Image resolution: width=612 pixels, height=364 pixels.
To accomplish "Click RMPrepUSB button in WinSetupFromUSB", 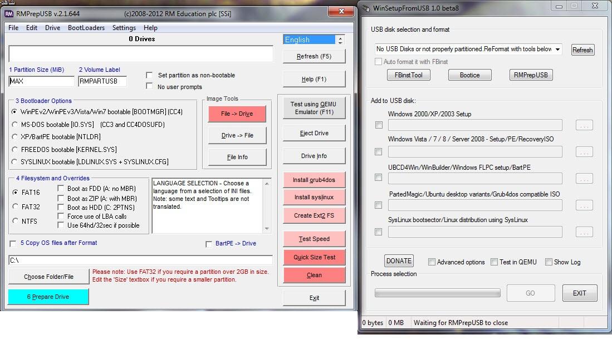I will click(x=531, y=75).
